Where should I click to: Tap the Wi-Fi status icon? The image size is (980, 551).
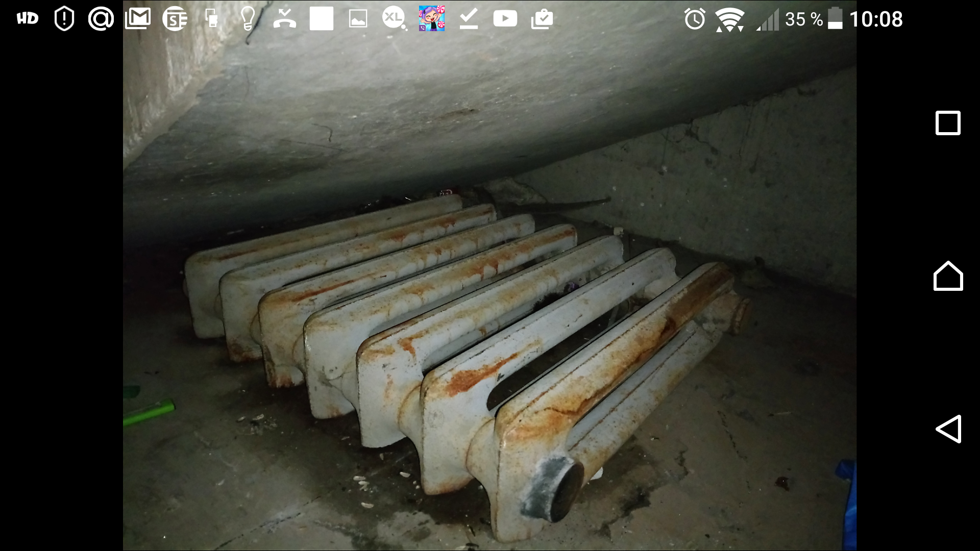pyautogui.click(x=729, y=19)
